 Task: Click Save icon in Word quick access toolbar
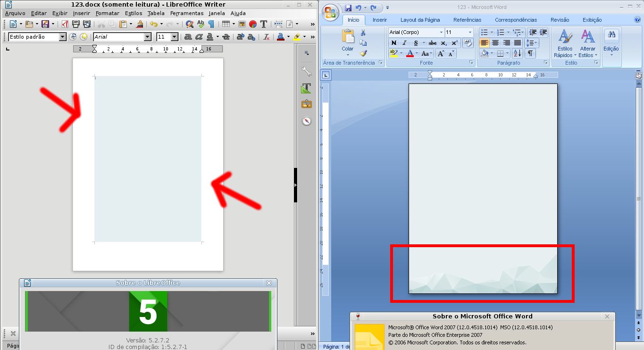click(x=348, y=8)
